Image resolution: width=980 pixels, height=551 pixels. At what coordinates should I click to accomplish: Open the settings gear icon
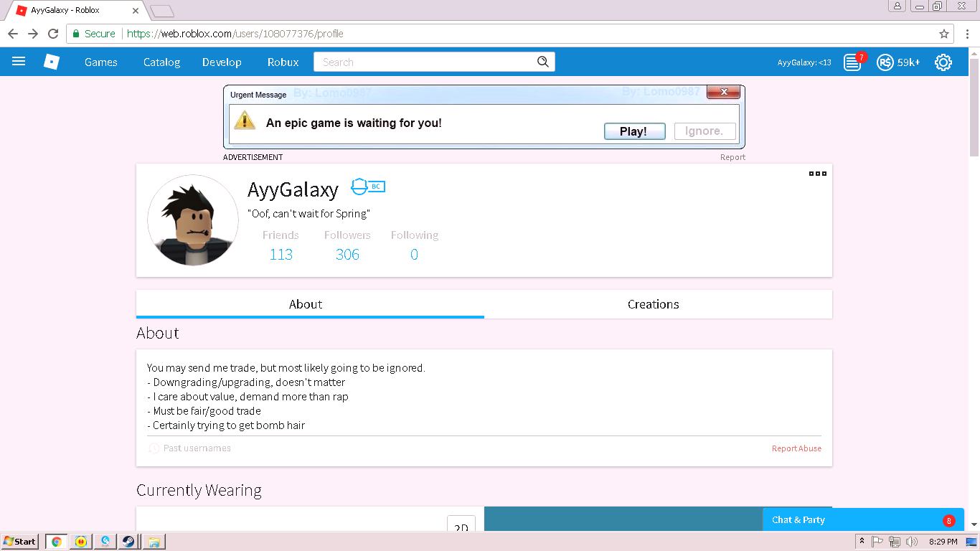[943, 62]
